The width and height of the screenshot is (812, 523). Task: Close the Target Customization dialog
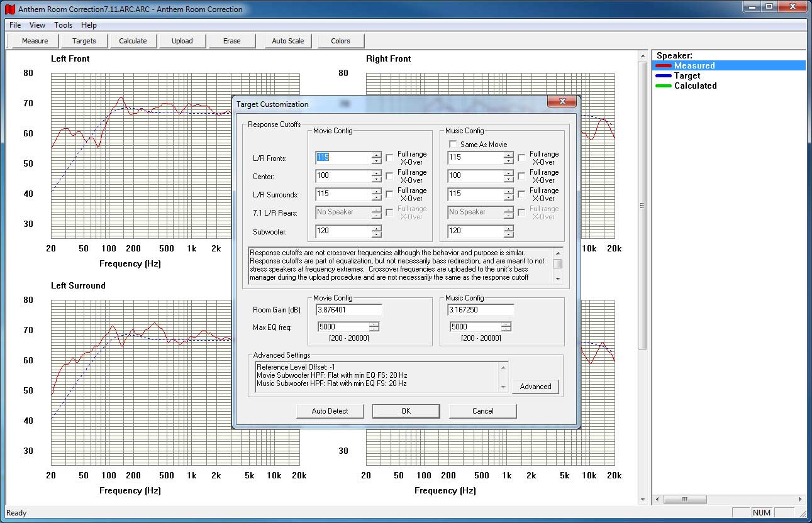coord(562,102)
